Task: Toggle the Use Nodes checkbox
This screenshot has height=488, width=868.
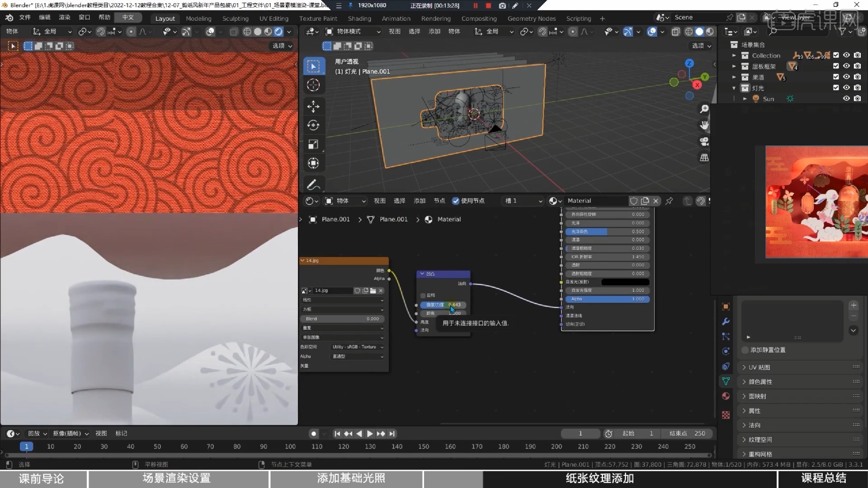Action: (x=456, y=201)
